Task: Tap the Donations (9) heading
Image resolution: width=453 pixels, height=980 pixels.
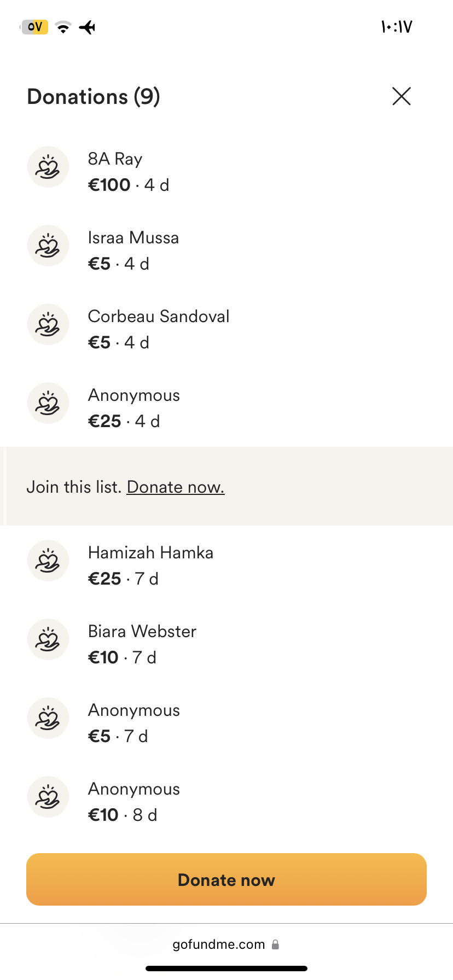Action: pyautogui.click(x=94, y=96)
